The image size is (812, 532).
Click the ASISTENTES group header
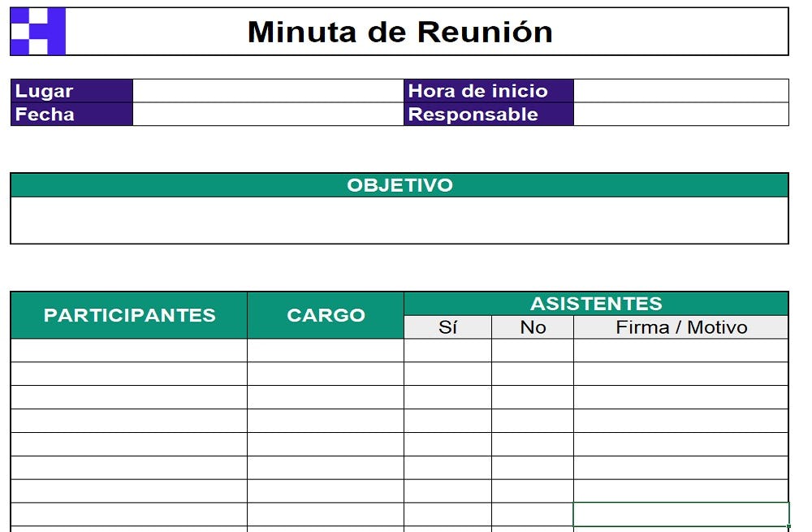pyautogui.click(x=596, y=304)
